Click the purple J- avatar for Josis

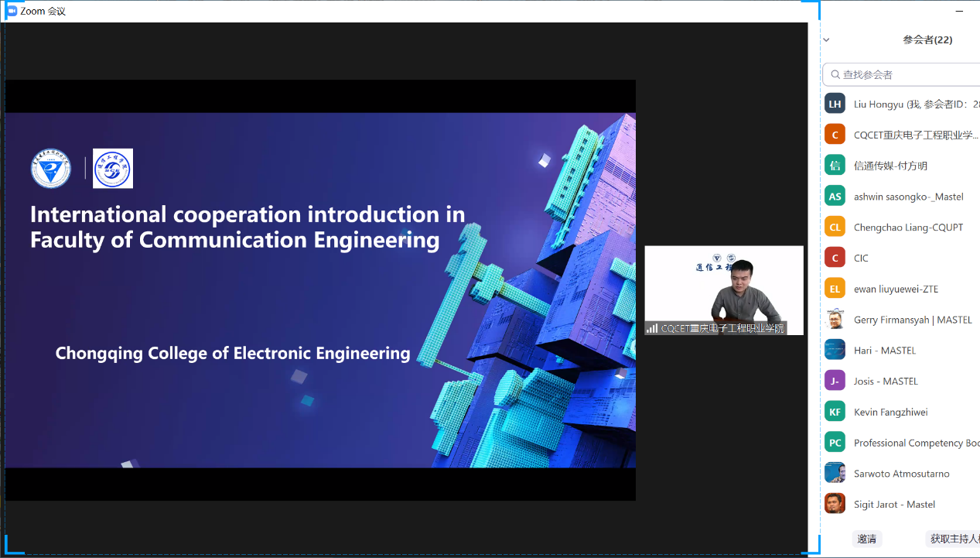click(835, 381)
